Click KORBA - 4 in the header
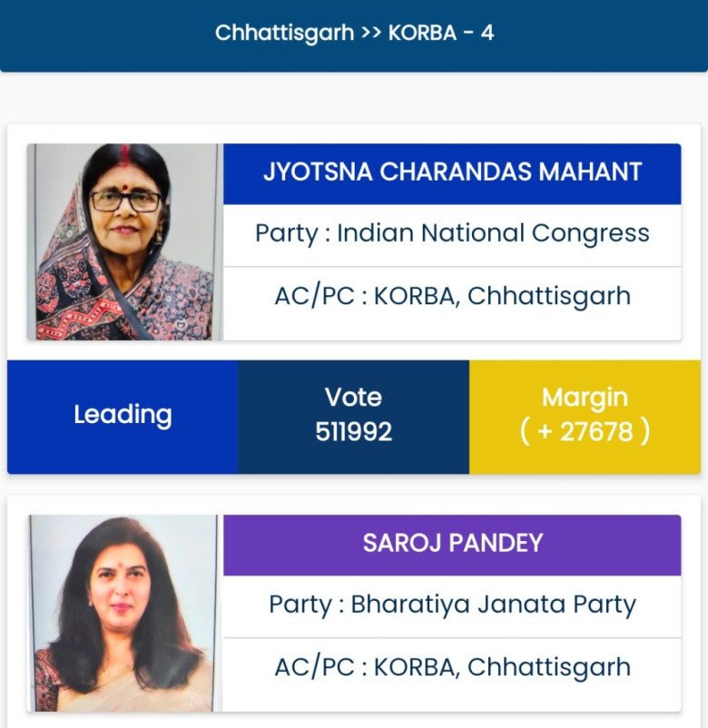The image size is (708, 728). click(x=441, y=33)
